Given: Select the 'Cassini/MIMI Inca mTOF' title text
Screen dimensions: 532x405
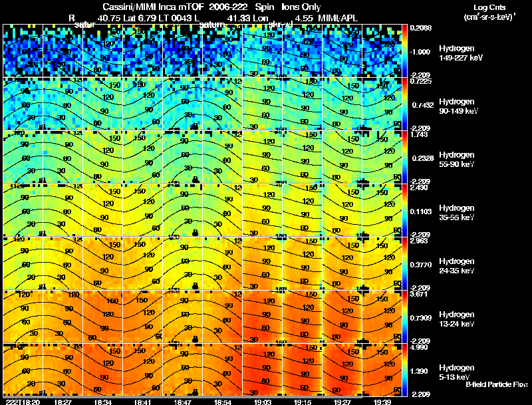Looking at the screenshot, I should (x=153, y=7).
